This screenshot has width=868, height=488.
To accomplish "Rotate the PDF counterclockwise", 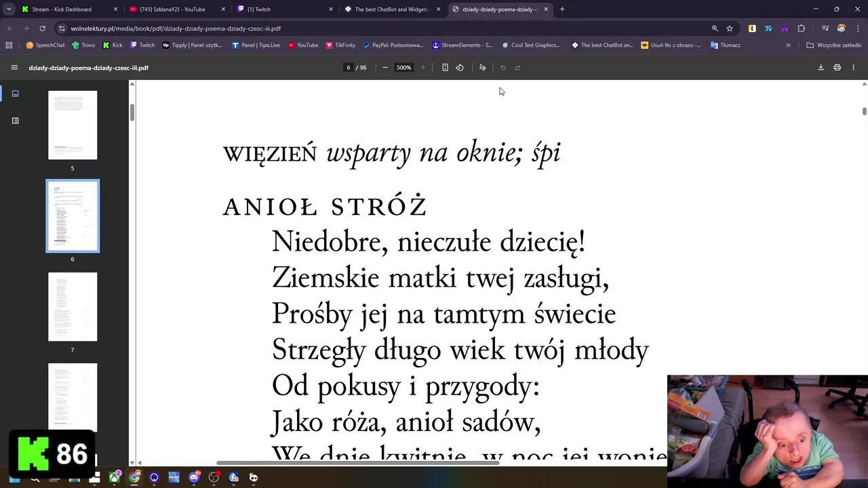I will click(x=460, y=68).
